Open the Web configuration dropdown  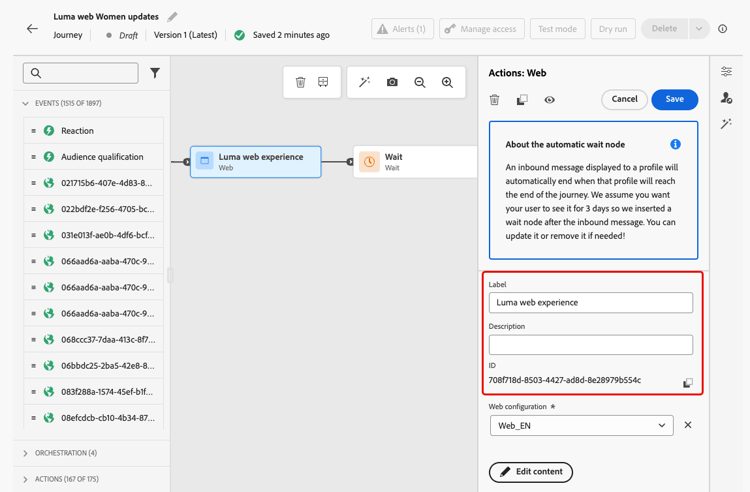click(x=582, y=426)
